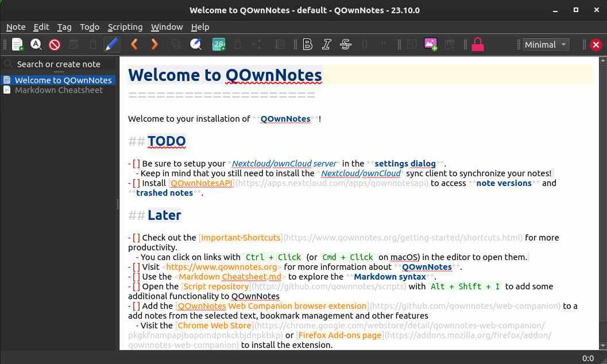This screenshot has width=607, height=364.
Task: Click the editor scrollbar down arrow
Action: [x=603, y=346]
